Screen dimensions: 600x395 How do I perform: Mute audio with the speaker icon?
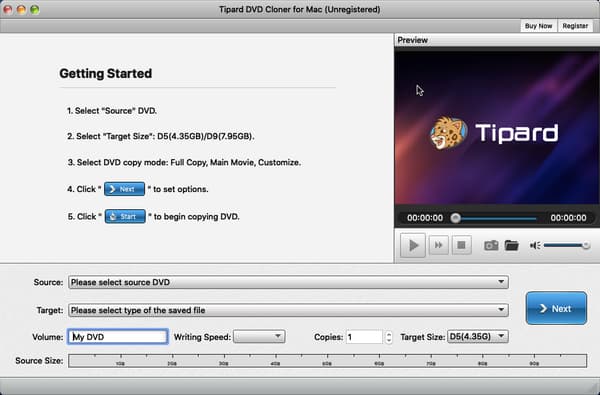point(535,245)
